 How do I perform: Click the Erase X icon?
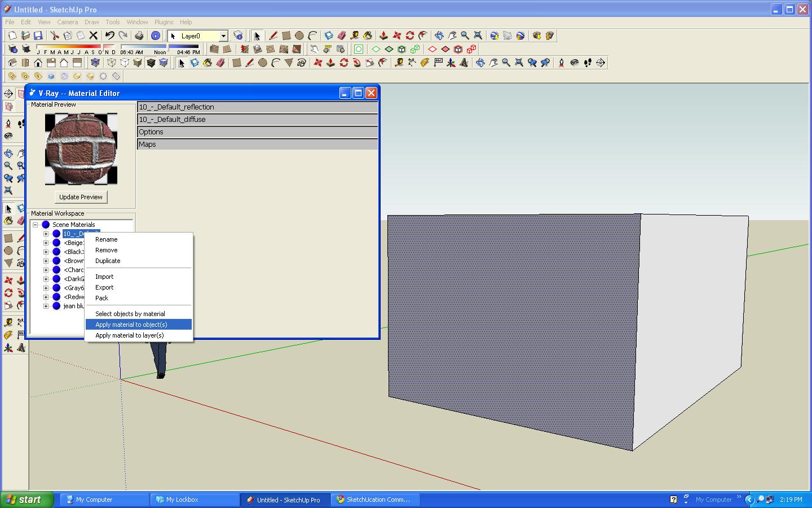click(x=94, y=36)
